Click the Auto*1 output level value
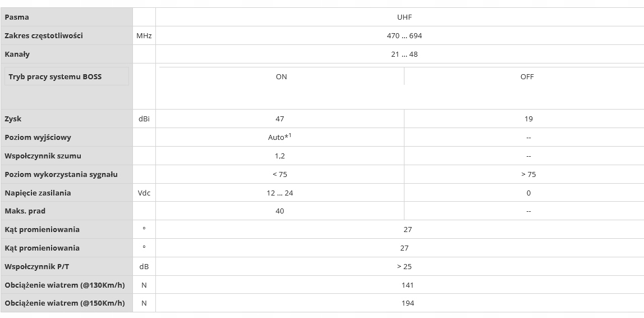The image size is (644, 318). click(279, 137)
